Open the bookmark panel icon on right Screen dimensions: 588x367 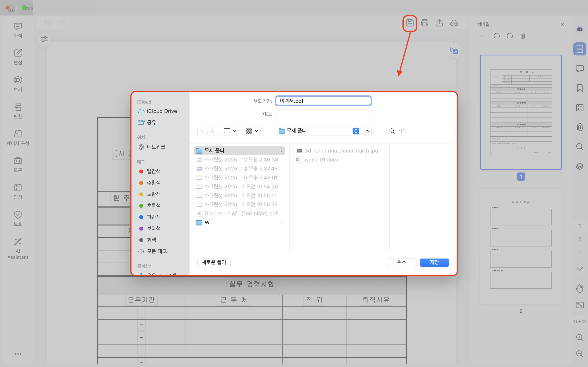579,88
